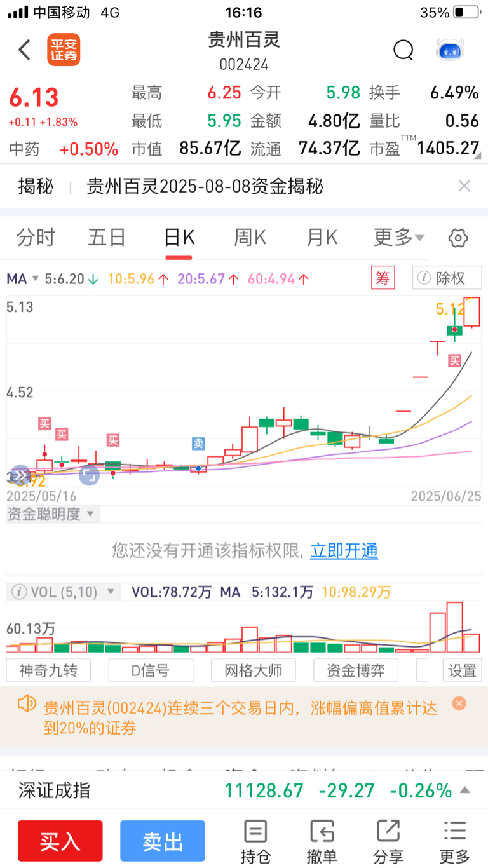This screenshot has width=488, height=868.
Task: Open the robot assistant icon
Action: (x=450, y=50)
